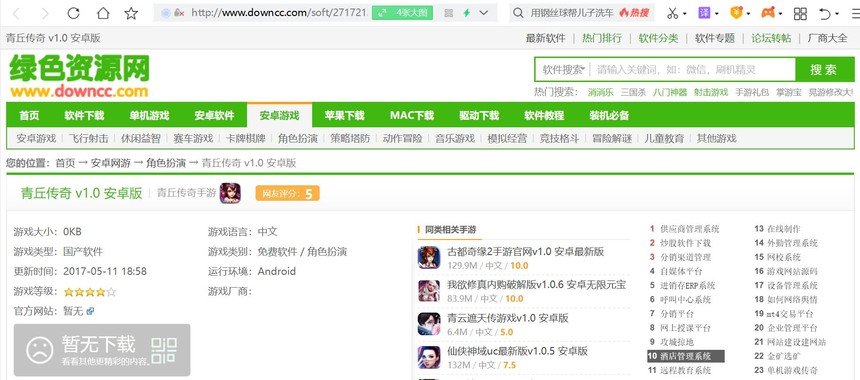Select the 儿童教育 subcategory
Image resolution: width=860 pixels, height=380 pixels.
[664, 138]
